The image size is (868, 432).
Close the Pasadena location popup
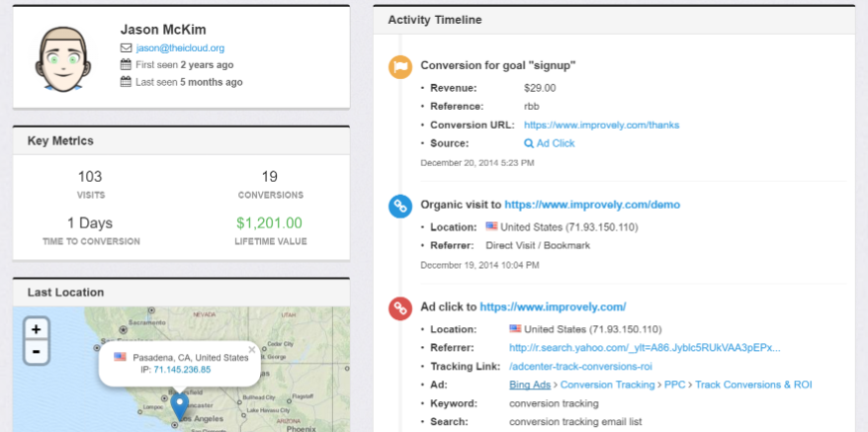pos(252,350)
